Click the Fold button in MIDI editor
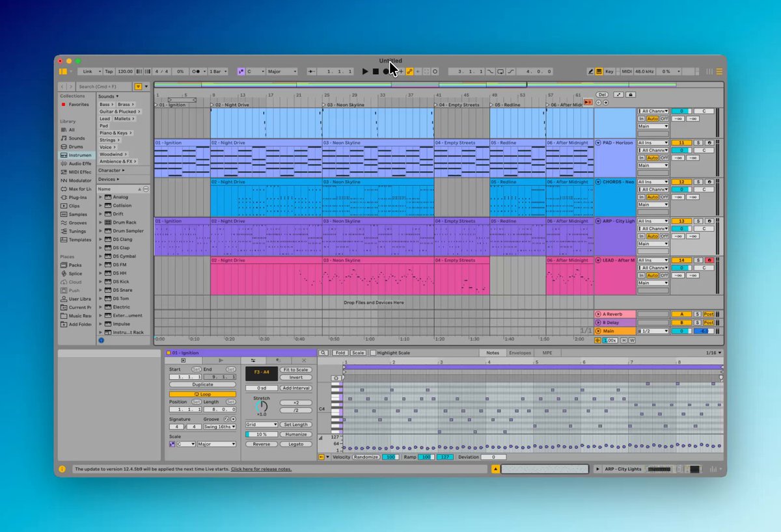This screenshot has width=781, height=532. [340, 353]
